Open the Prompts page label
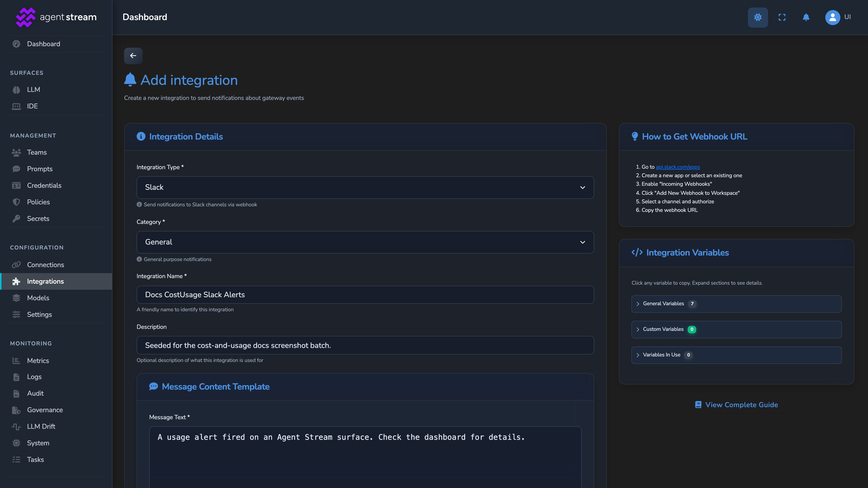 point(40,169)
